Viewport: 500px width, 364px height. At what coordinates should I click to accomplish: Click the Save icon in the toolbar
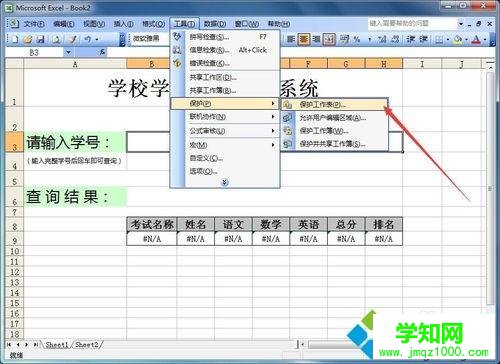(41, 39)
